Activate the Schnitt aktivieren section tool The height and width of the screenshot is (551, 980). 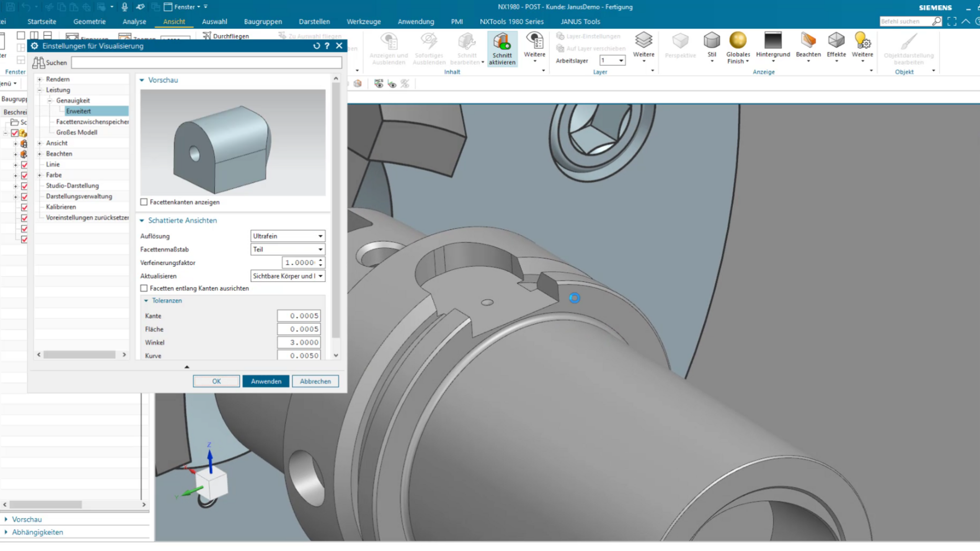[502, 49]
